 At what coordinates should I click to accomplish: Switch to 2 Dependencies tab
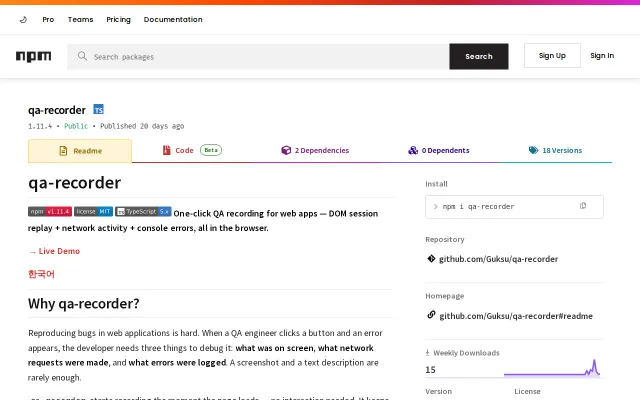point(315,150)
